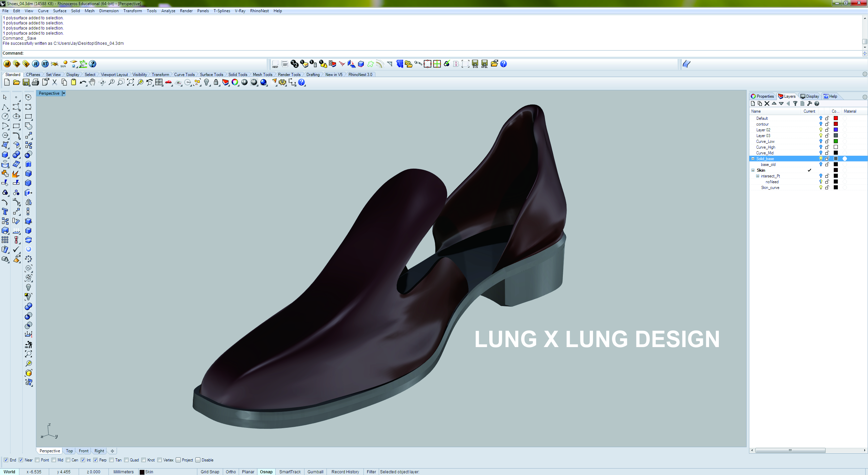The image size is (868, 475).
Task: Toggle Ortho mode in status bar
Action: (231, 472)
